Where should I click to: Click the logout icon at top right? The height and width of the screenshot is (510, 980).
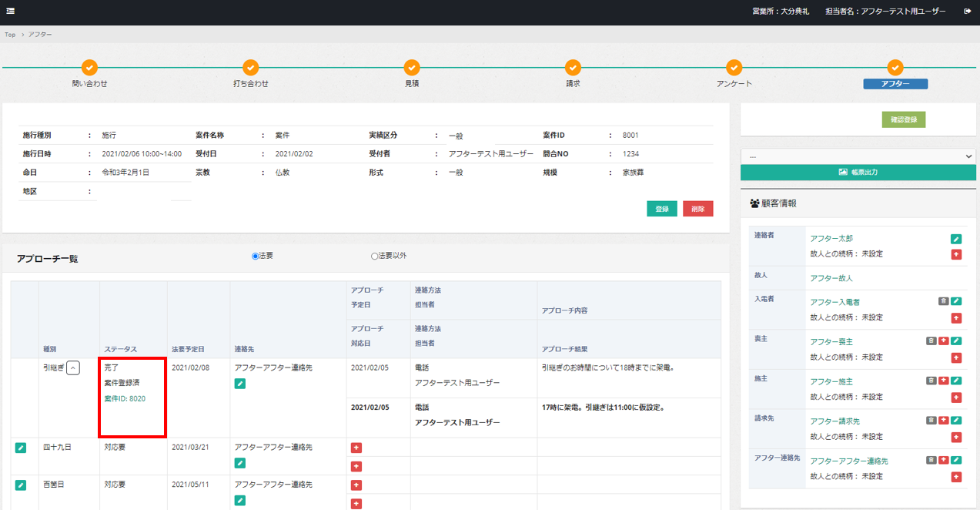pos(967,12)
